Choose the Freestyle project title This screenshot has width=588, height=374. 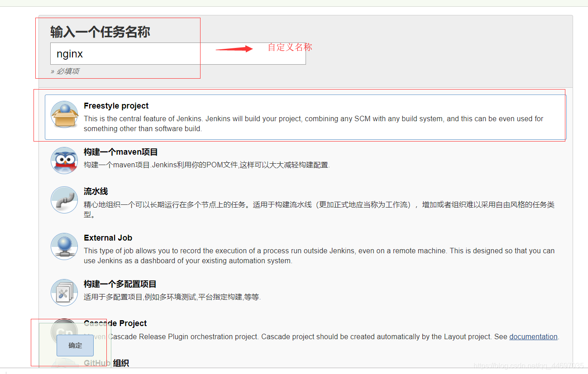click(116, 106)
